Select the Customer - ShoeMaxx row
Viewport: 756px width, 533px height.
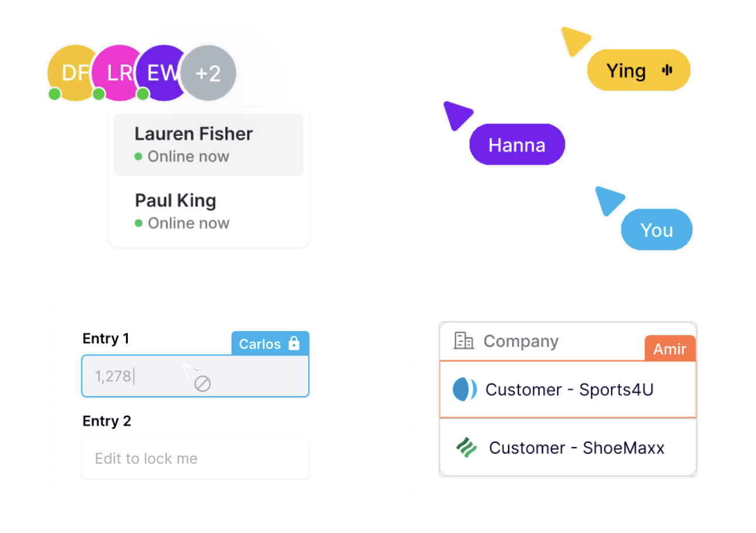click(x=567, y=448)
